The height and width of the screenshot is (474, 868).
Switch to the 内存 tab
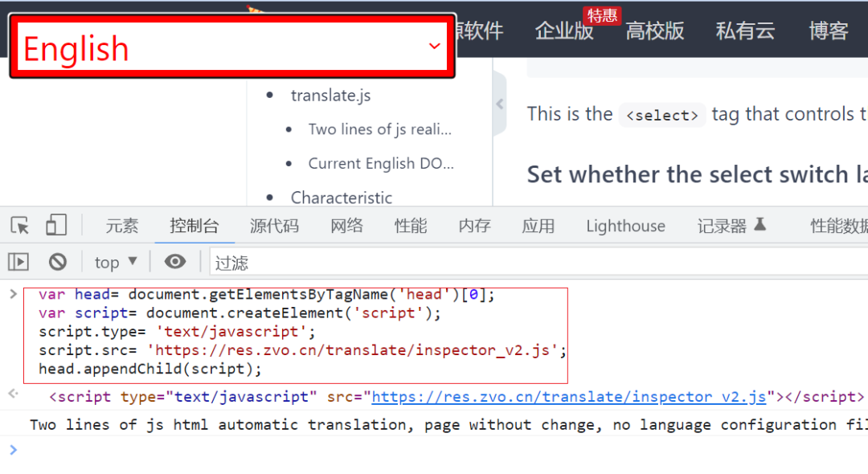474,226
